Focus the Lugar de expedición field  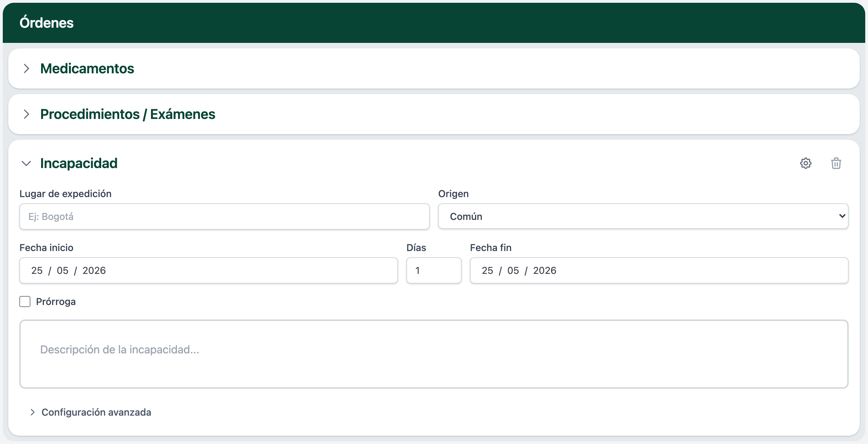tap(225, 216)
